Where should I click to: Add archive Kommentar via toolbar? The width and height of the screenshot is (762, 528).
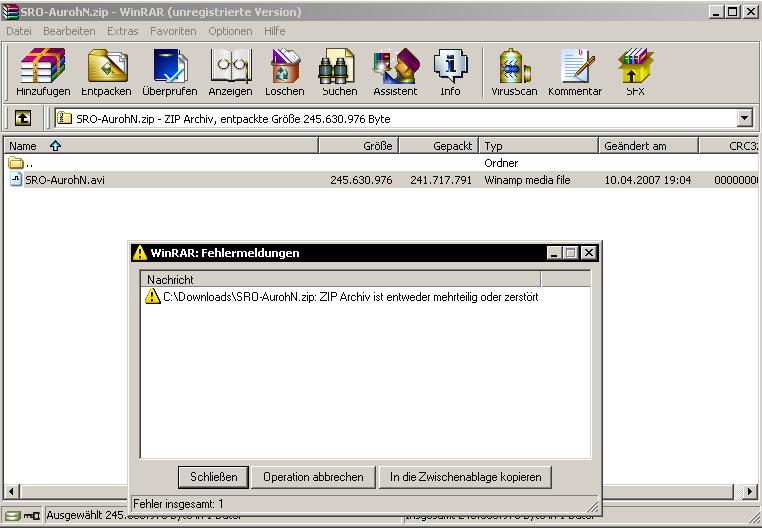pyautogui.click(x=575, y=72)
